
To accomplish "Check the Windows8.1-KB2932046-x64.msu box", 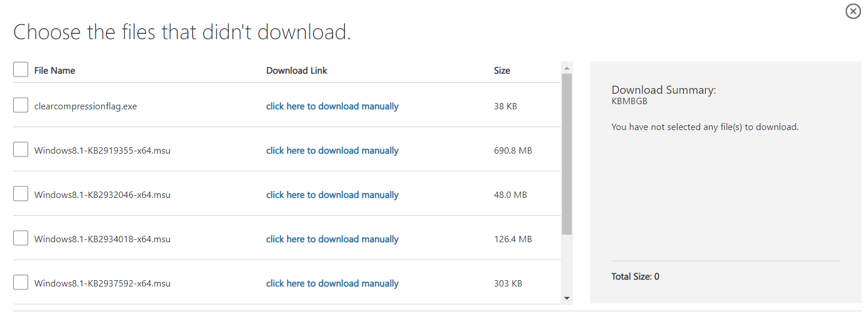I will 21,194.
